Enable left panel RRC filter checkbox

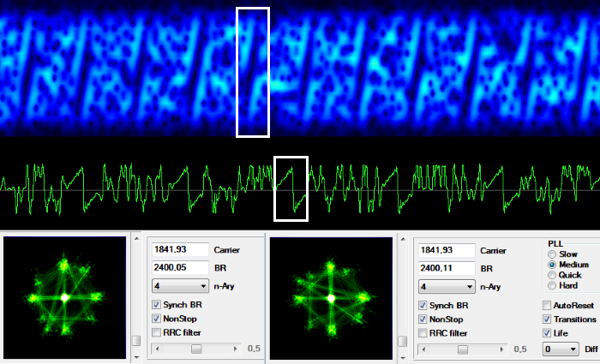[156, 332]
